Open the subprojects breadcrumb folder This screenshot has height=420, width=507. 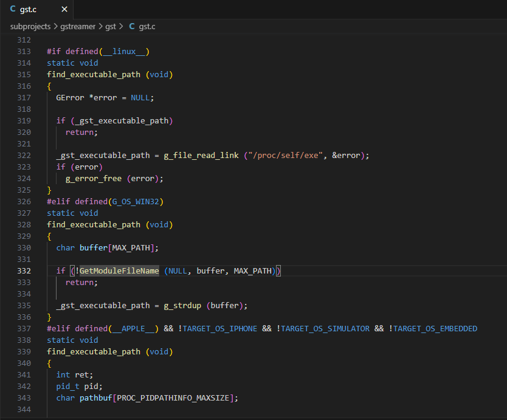click(x=30, y=27)
